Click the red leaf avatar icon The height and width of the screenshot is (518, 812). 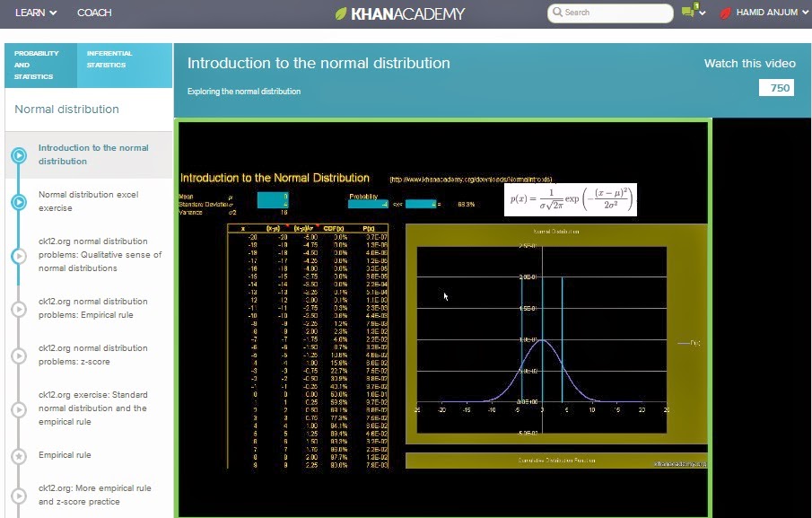click(726, 13)
